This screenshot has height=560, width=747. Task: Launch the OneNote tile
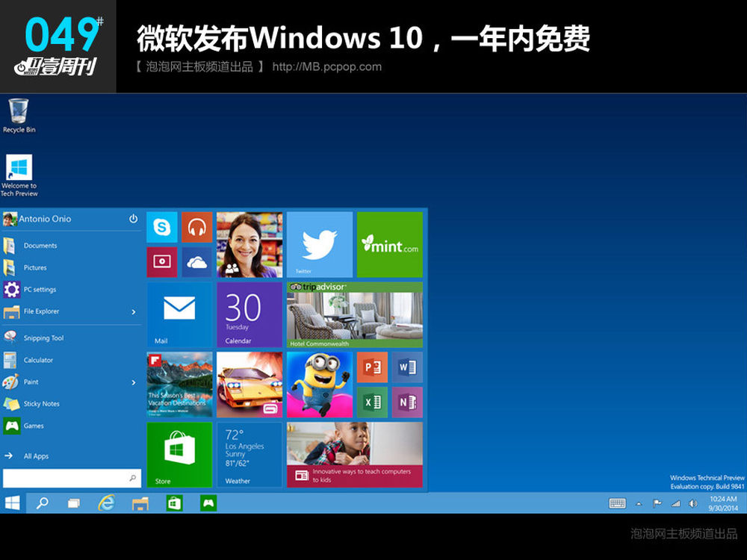coord(407,402)
